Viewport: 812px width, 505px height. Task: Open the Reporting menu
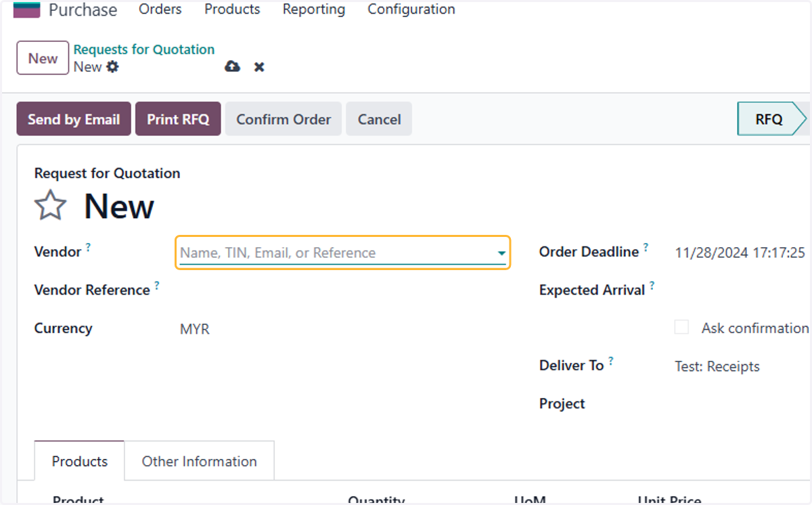[314, 9]
